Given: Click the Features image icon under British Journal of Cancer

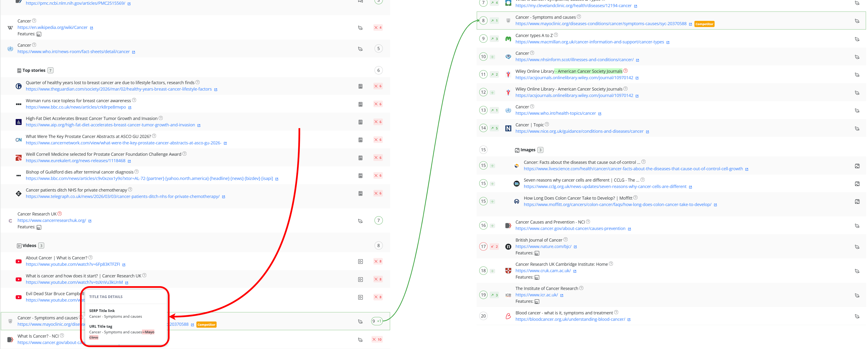Looking at the screenshot, I should [537, 253].
